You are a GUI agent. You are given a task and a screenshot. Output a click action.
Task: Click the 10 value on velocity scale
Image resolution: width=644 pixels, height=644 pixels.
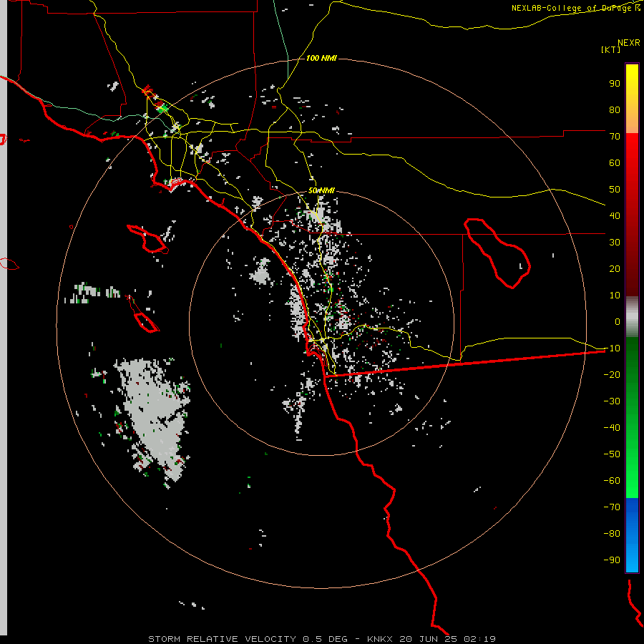[x=615, y=296]
